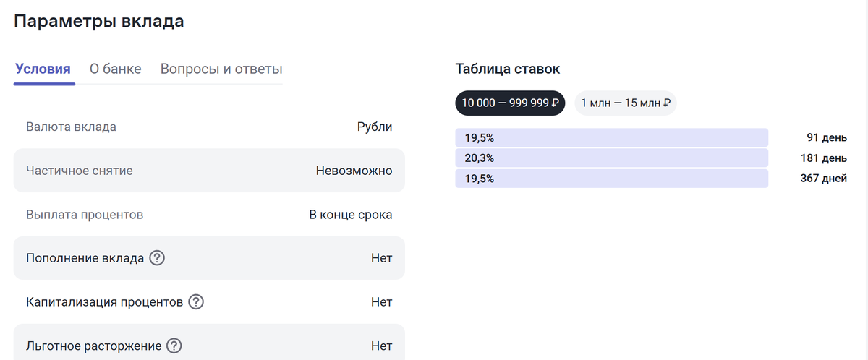Switch to the Условия tab

tap(43, 69)
